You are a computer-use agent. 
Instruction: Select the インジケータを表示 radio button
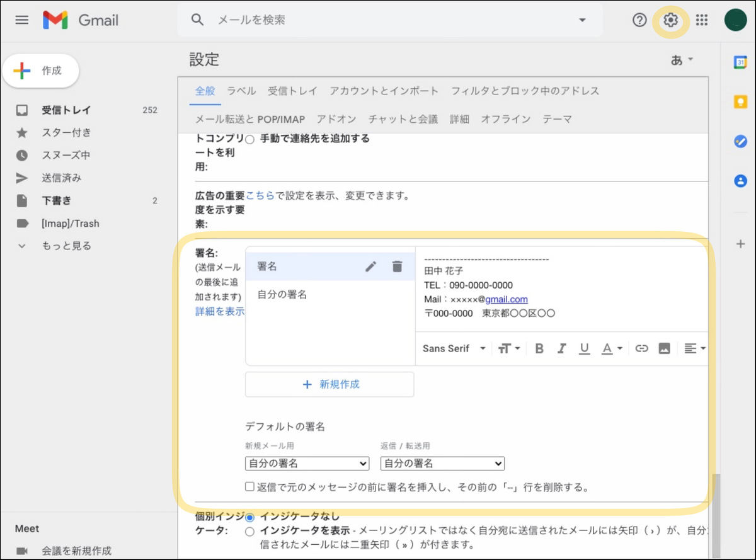pyautogui.click(x=250, y=532)
